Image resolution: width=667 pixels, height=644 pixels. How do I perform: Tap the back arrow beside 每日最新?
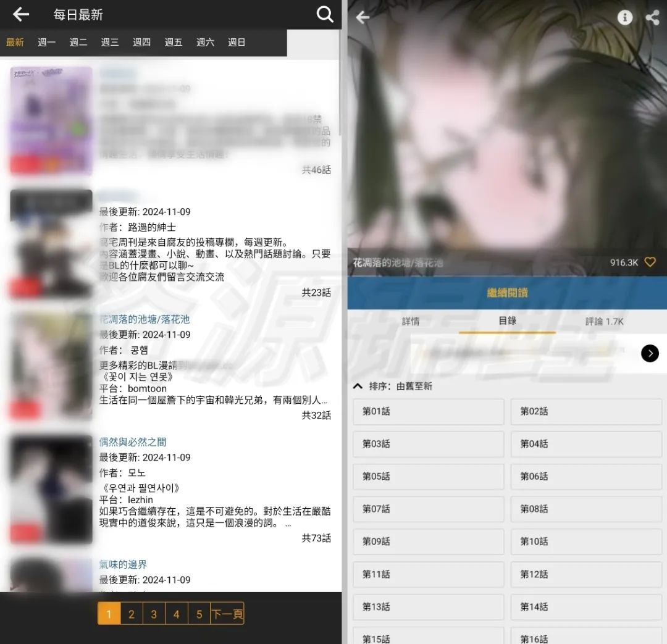coord(21,14)
